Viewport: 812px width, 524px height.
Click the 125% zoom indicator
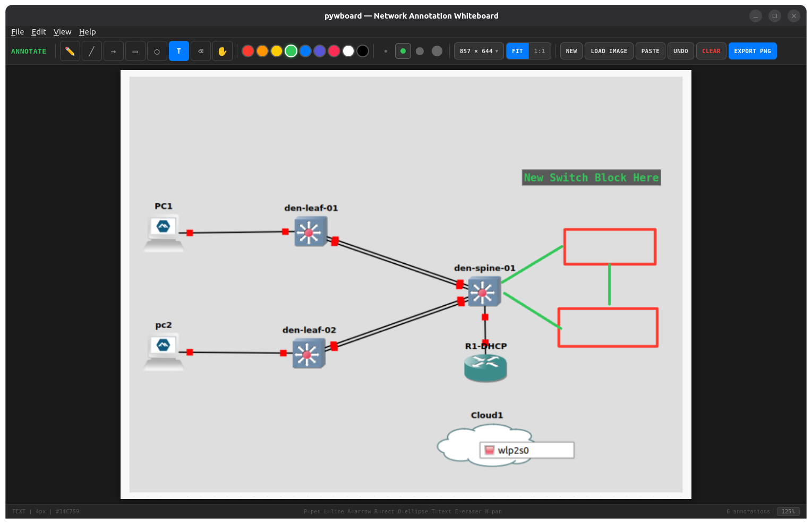click(x=788, y=511)
